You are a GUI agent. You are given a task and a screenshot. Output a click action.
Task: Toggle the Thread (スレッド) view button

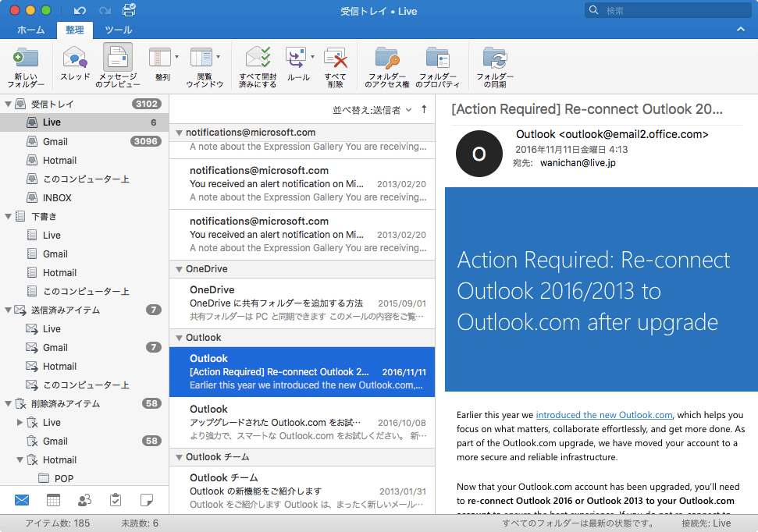point(75,64)
